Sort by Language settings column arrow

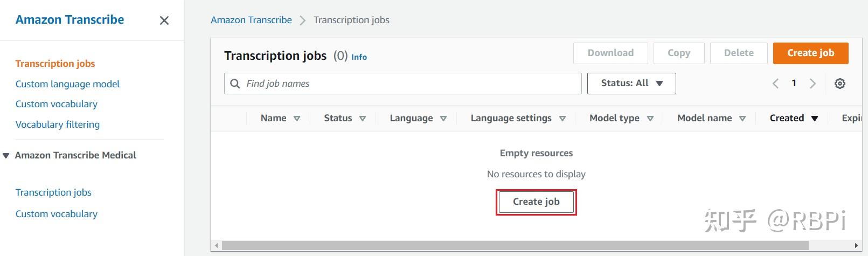tap(562, 119)
